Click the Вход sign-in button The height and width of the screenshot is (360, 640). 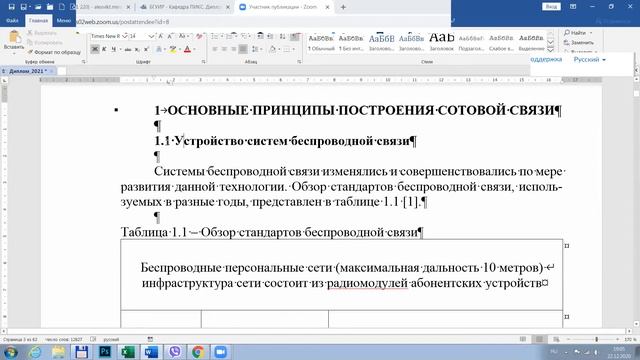click(551, 7)
